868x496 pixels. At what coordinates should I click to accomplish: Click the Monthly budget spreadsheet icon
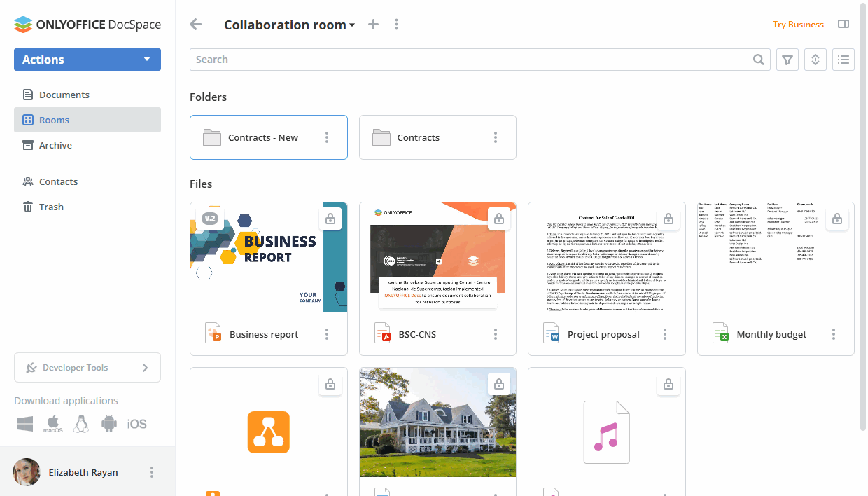pos(720,333)
